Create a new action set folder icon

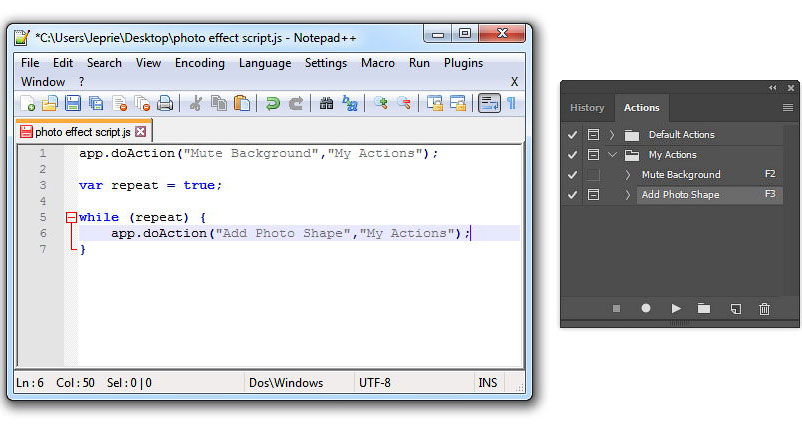tap(704, 308)
